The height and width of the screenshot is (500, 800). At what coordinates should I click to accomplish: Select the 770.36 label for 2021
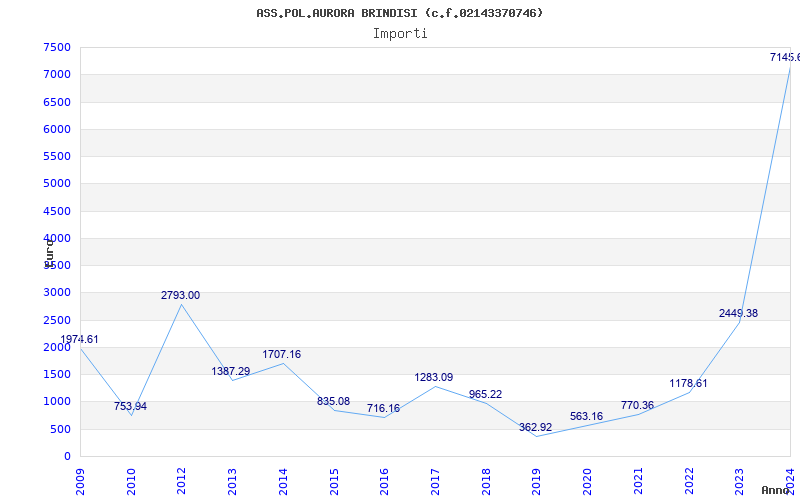pos(637,406)
